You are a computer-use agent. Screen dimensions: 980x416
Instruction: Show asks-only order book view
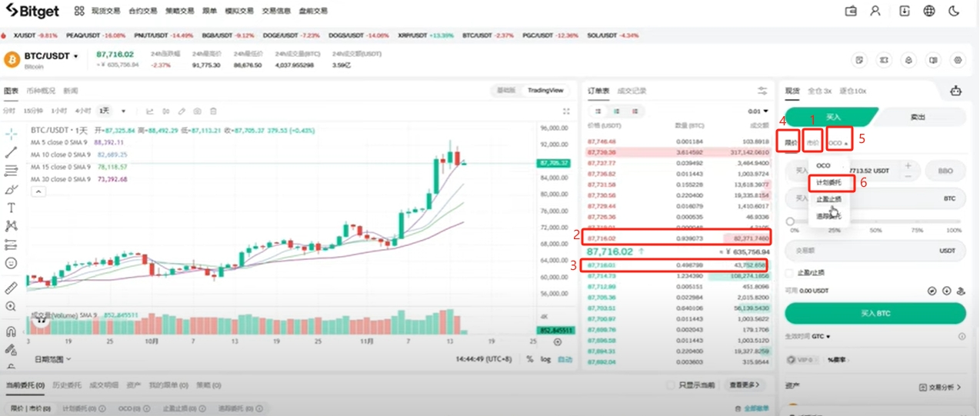coord(635,111)
